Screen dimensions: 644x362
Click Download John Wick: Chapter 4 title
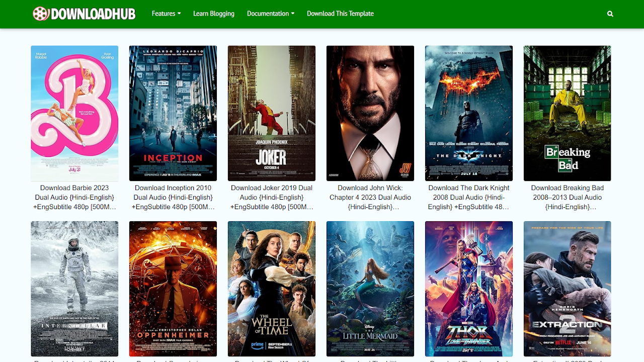[370, 198]
